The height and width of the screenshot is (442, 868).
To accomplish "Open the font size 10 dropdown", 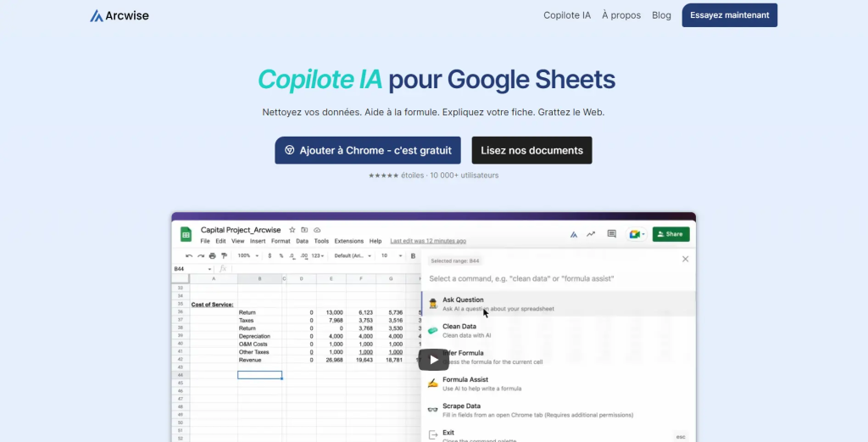I will click(x=392, y=256).
